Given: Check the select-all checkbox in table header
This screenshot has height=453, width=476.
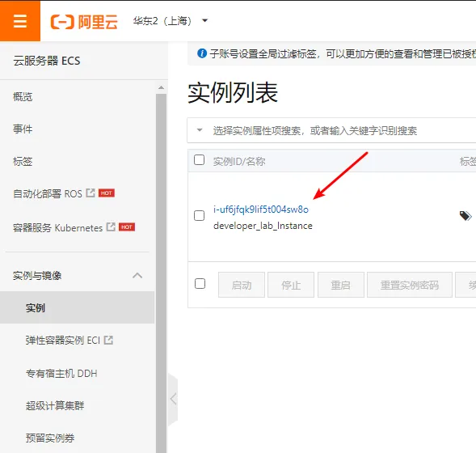Looking at the screenshot, I should click(x=199, y=160).
